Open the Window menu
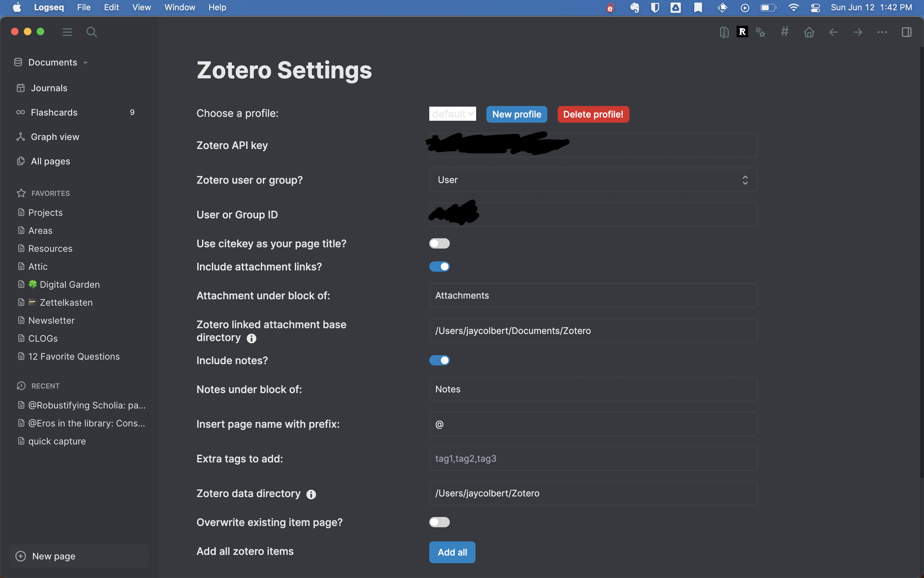 [x=179, y=7]
